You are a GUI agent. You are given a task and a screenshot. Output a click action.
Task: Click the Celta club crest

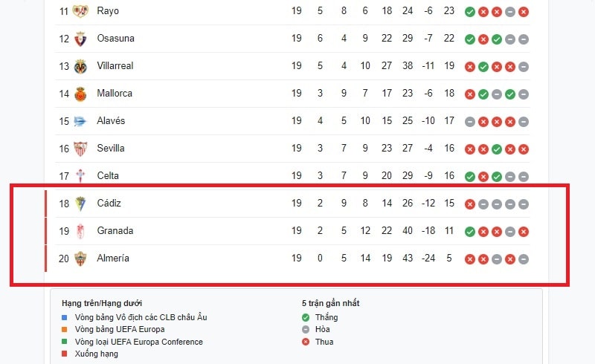pos(80,176)
